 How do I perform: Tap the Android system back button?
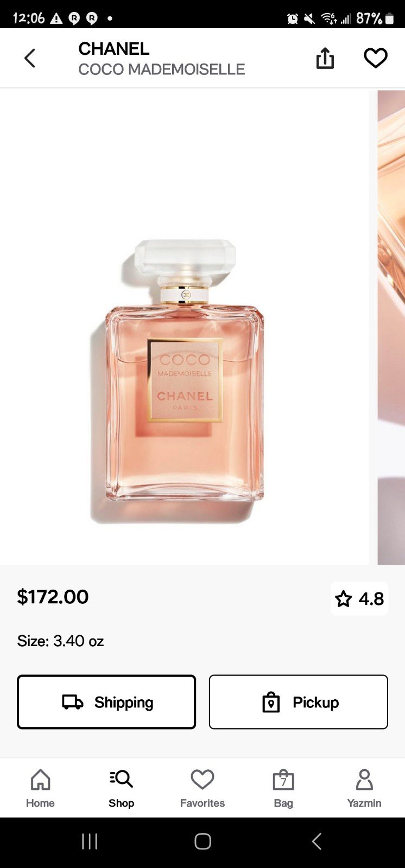(317, 841)
